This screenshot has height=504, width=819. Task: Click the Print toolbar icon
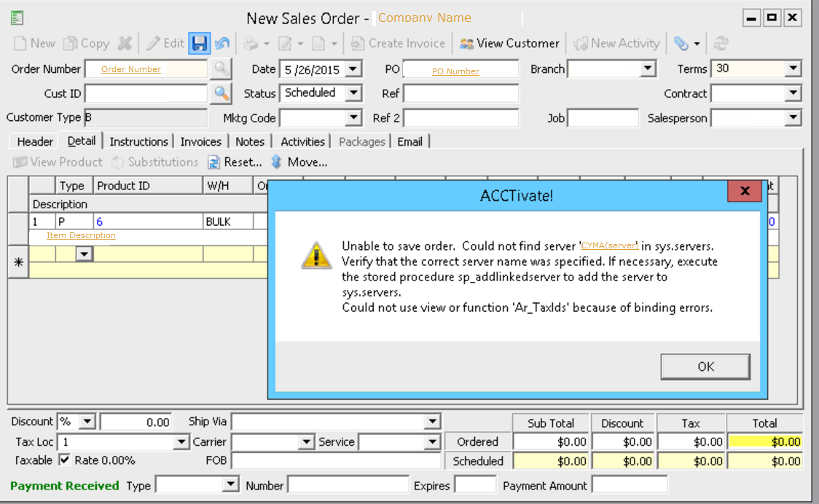(251, 44)
